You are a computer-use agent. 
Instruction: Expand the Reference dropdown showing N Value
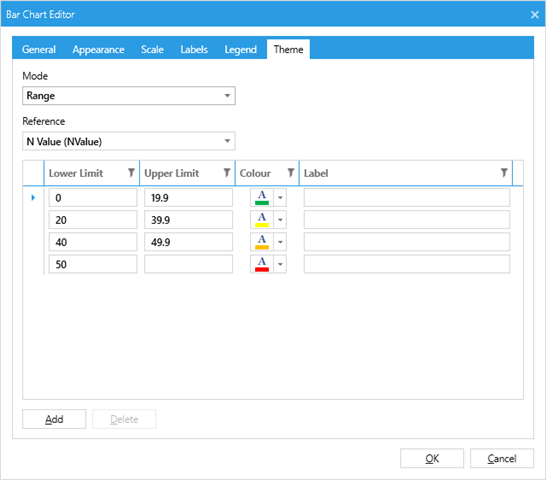coord(129,141)
